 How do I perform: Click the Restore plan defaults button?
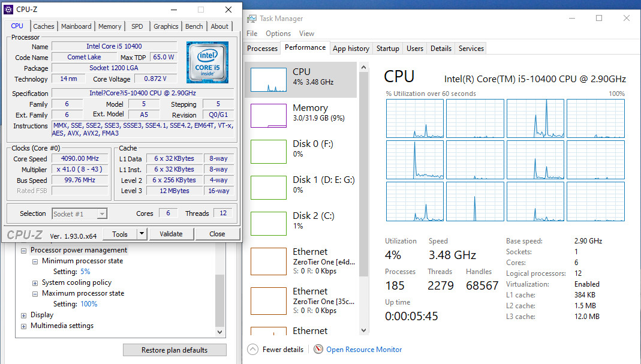pos(174,350)
